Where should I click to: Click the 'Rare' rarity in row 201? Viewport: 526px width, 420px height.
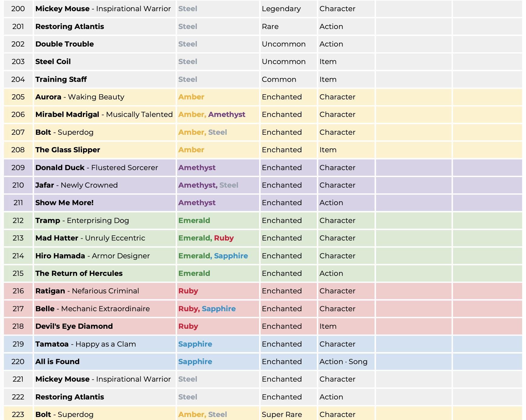click(270, 27)
